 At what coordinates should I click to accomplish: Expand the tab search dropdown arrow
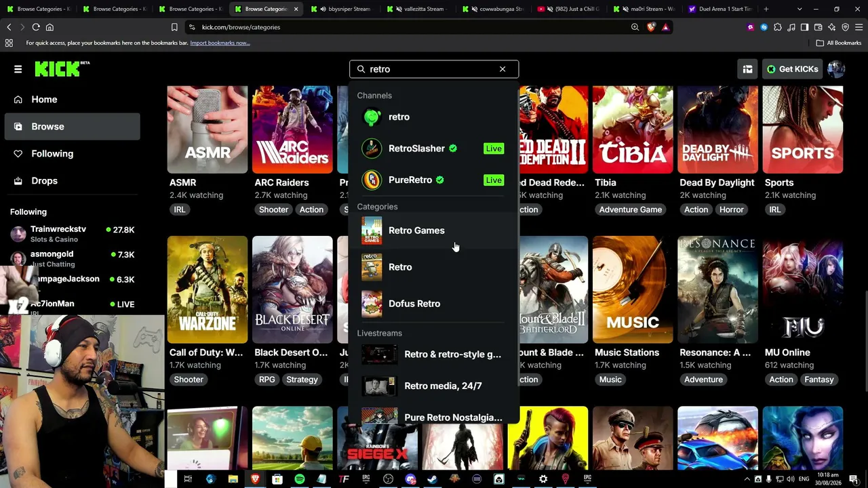[800, 9]
